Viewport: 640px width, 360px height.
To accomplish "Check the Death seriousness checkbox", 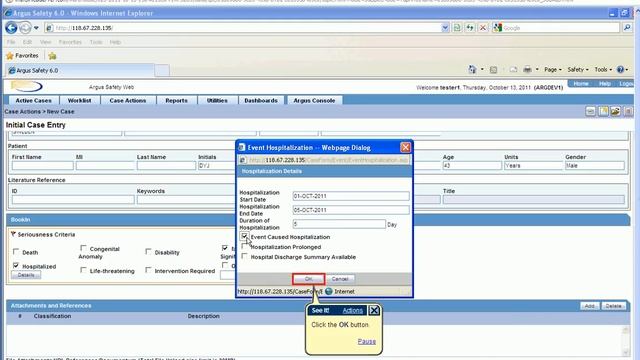I will coord(16,251).
